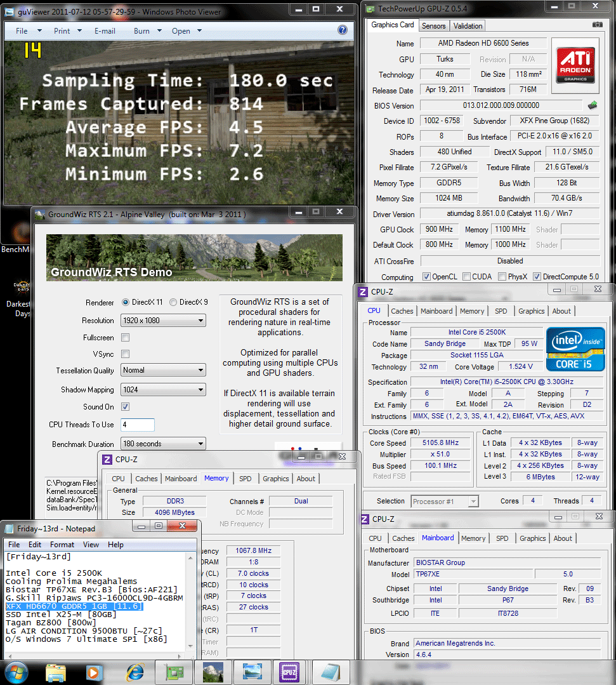Open the Notepad View menu
The width and height of the screenshot is (616, 685).
[91, 544]
